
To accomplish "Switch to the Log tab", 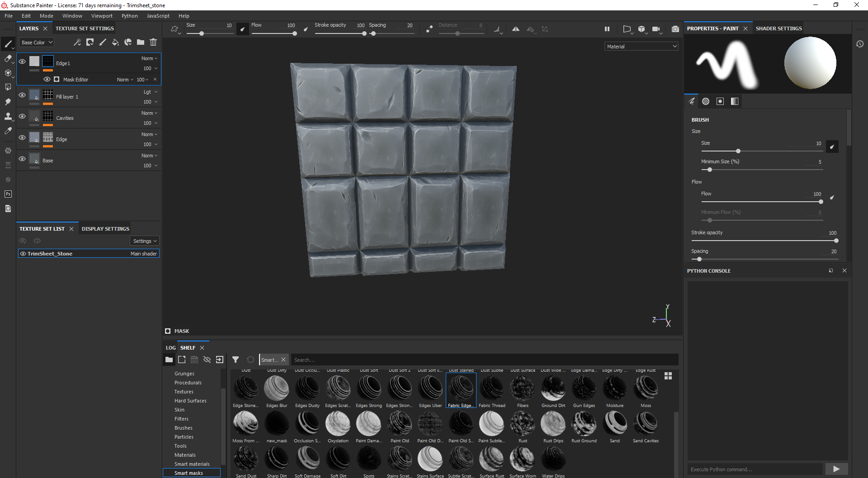I will tap(170, 348).
